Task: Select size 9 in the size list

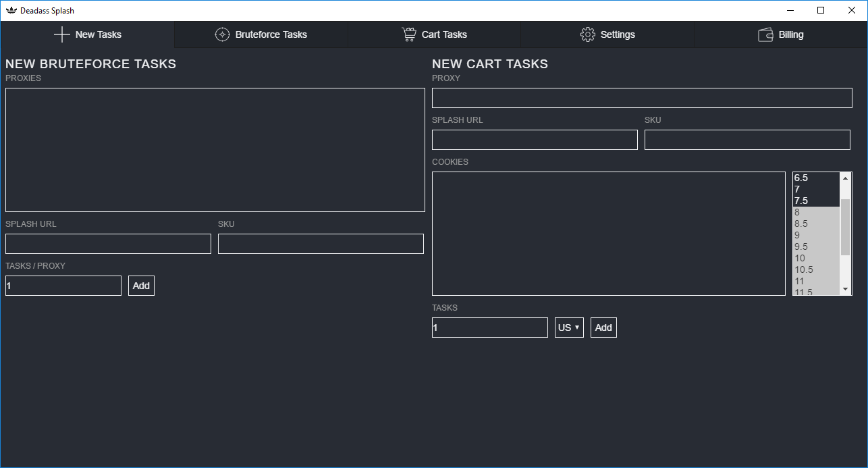Action: (816, 235)
